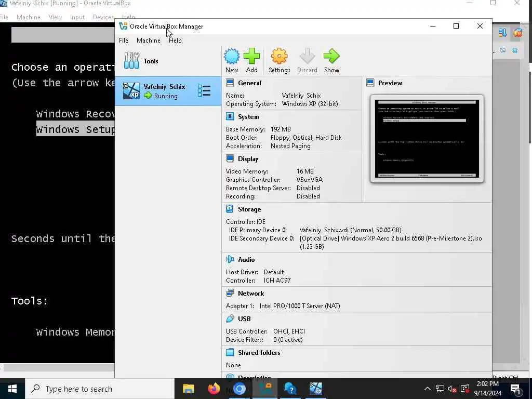Open the notification center icon
532x399 pixels.
[516, 389]
